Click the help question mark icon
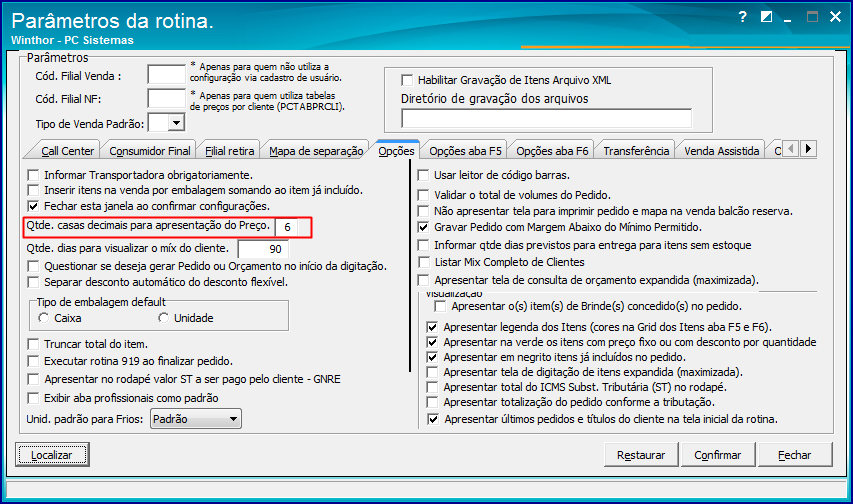 coord(743,17)
